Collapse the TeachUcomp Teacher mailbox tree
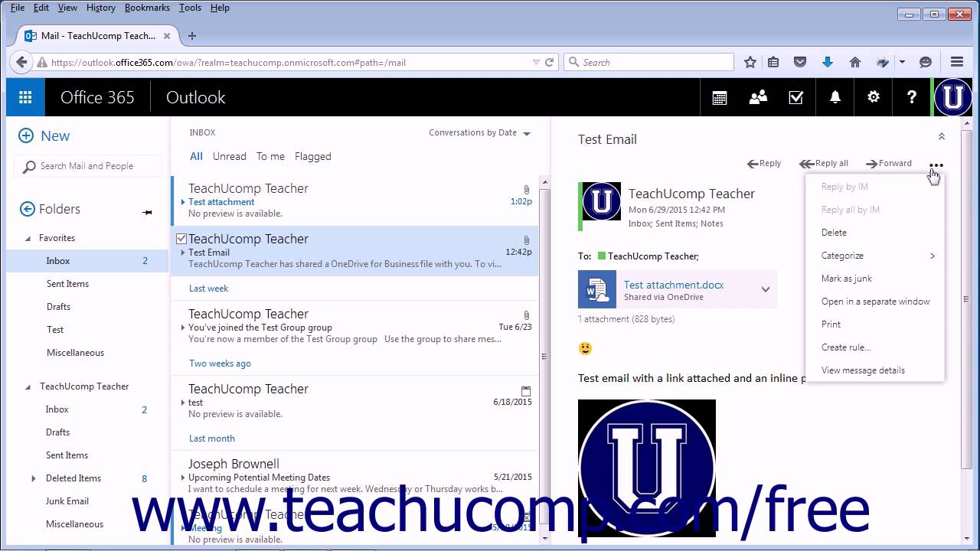980x551 pixels. coord(29,386)
